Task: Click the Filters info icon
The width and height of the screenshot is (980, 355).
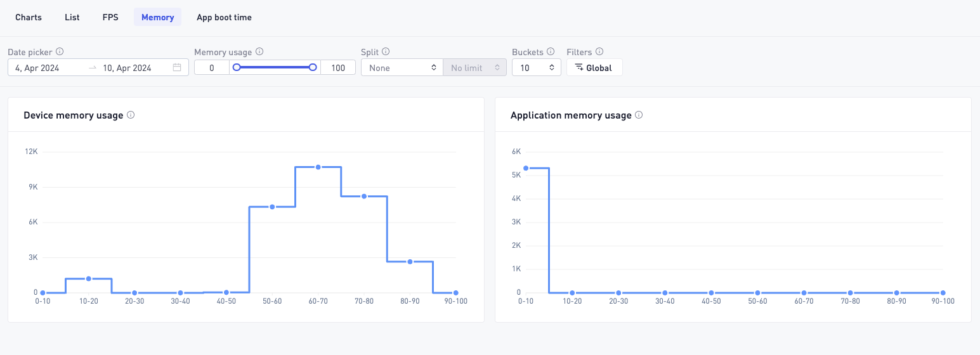Action: (x=599, y=52)
